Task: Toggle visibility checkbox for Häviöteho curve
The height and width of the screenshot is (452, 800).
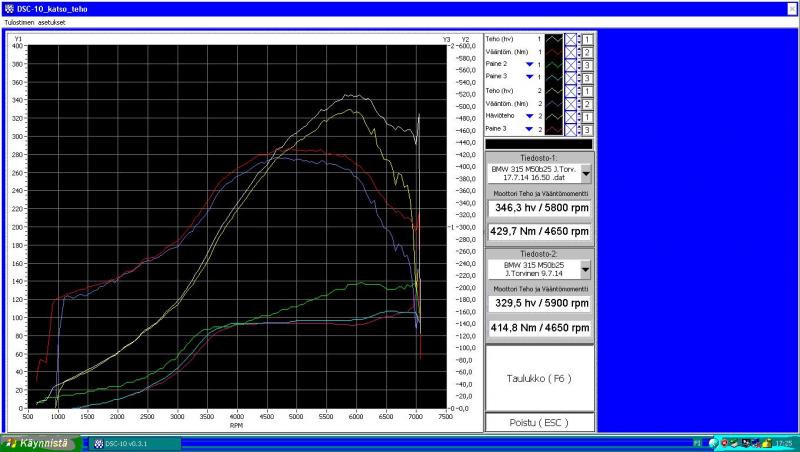Action: click(570, 116)
